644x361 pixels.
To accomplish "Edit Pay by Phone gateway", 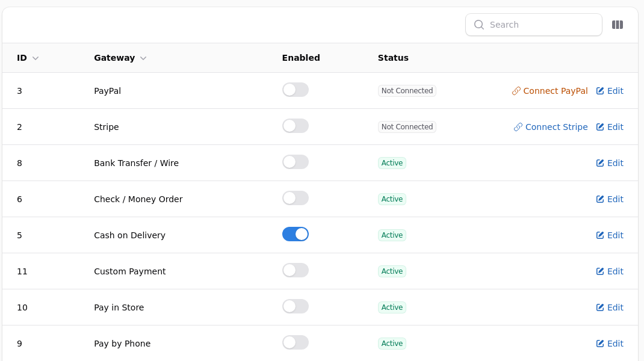I will coord(610,344).
